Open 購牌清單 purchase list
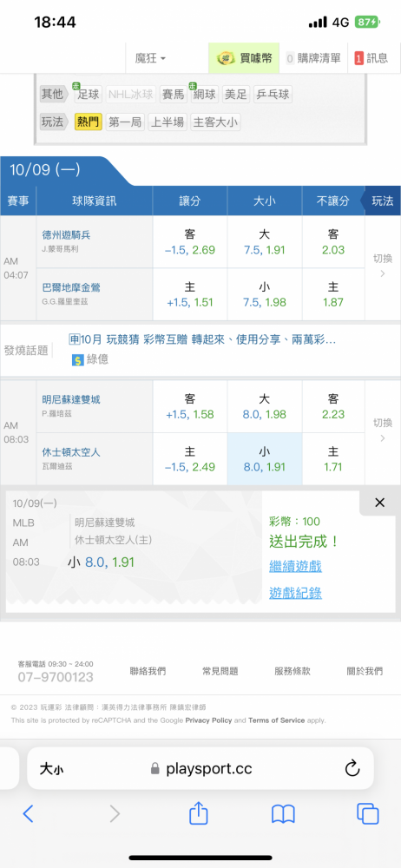The image size is (401, 868). [x=313, y=58]
